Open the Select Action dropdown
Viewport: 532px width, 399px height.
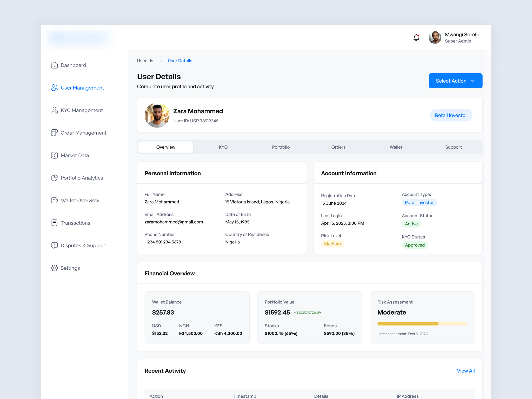click(455, 81)
